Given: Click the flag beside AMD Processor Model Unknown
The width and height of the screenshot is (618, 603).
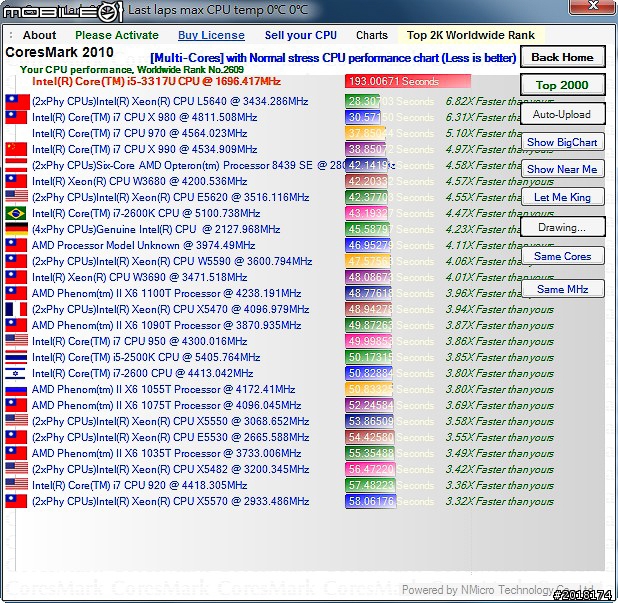Looking at the screenshot, I should tap(16, 245).
